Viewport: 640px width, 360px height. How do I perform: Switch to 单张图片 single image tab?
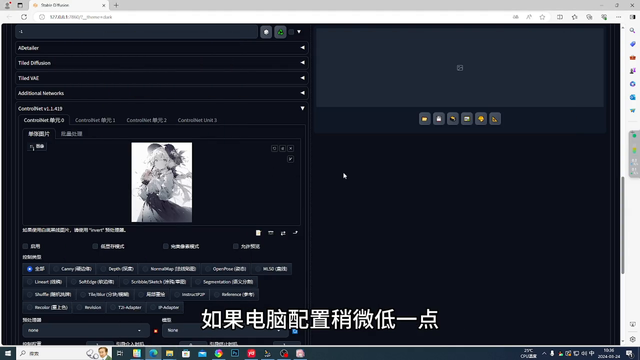point(39,134)
